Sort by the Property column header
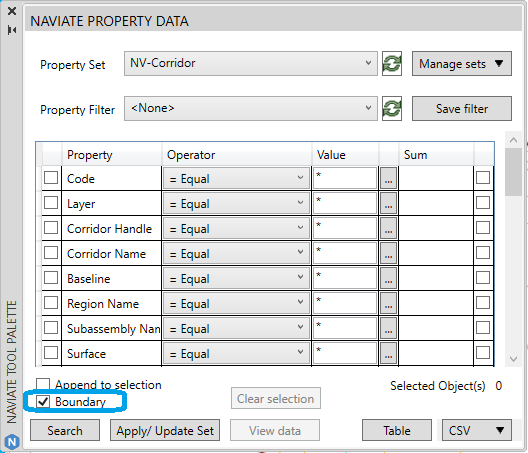 112,155
